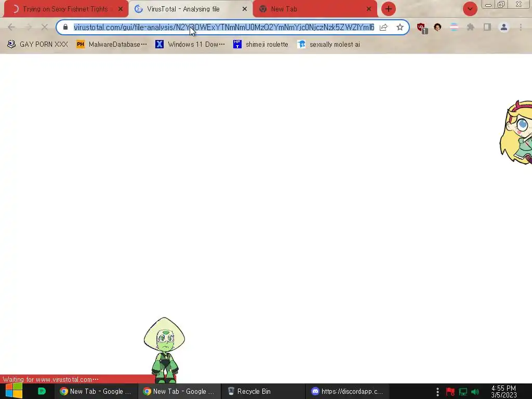Open the shimeji roulette bookmark
This screenshot has height=399, width=532.
pos(261,45)
